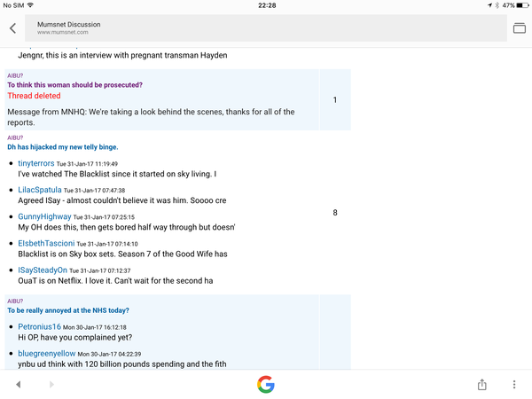Go back using the bottom left arrow

(19, 384)
